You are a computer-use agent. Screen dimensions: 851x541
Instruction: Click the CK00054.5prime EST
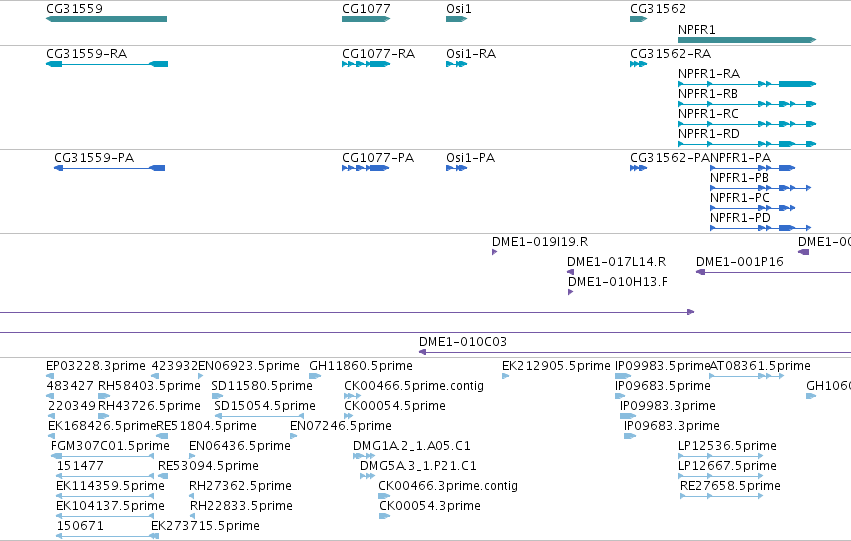[x=348, y=416]
